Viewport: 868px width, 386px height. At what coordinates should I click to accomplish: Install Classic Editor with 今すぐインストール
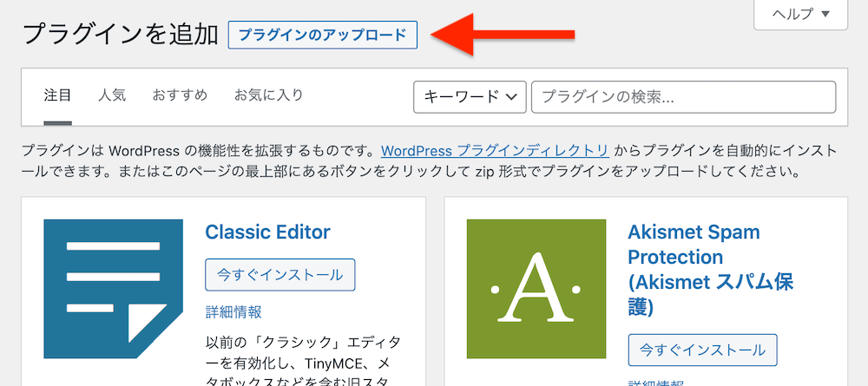pyautogui.click(x=280, y=274)
